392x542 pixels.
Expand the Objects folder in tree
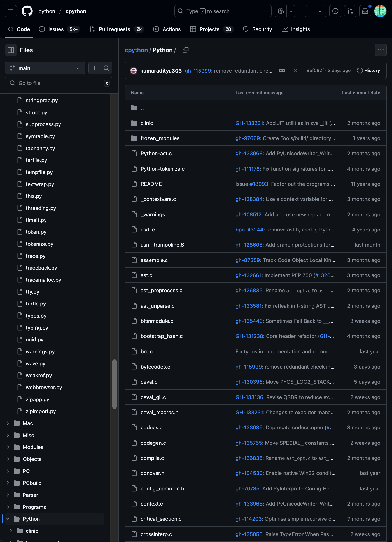click(8, 459)
